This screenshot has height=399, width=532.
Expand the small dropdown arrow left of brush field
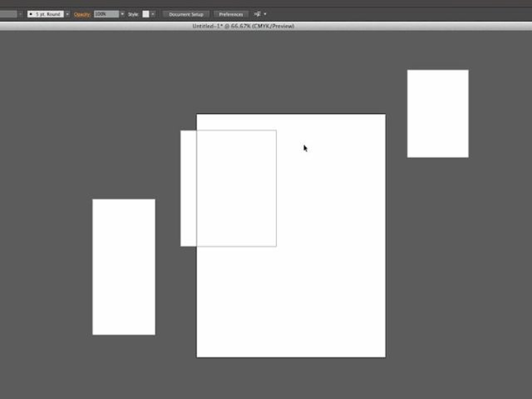pos(21,14)
